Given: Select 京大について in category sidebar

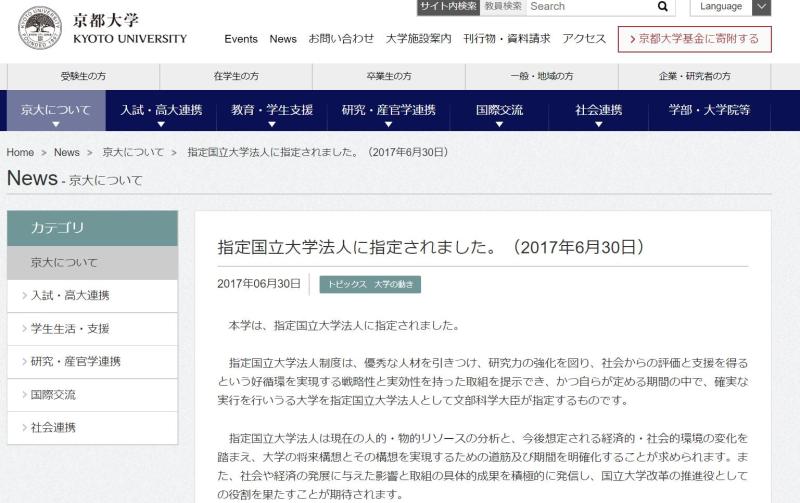Looking at the screenshot, I should pos(92,263).
